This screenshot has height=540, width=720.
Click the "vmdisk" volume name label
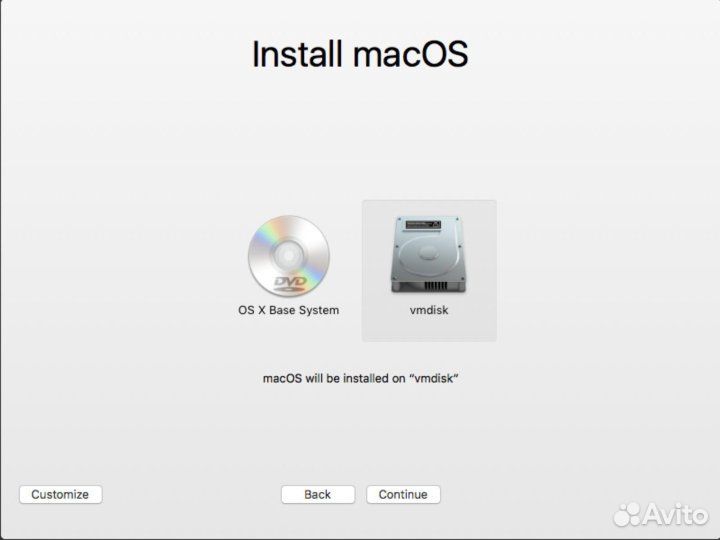pos(429,310)
